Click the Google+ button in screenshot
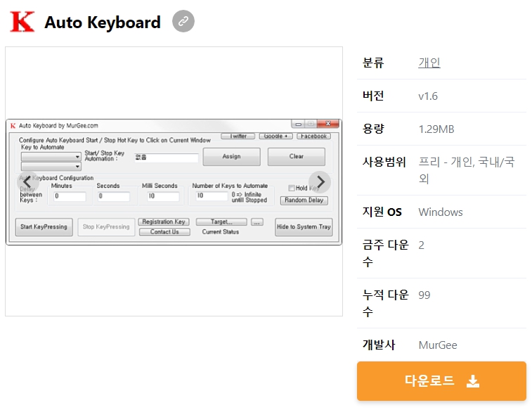Viewport: 532px width, 410px height. 276,136
